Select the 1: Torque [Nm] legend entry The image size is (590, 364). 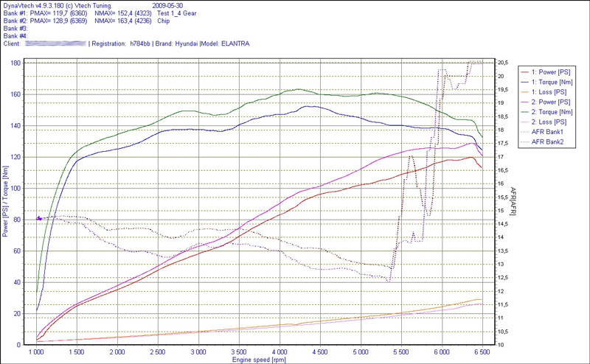[552, 82]
